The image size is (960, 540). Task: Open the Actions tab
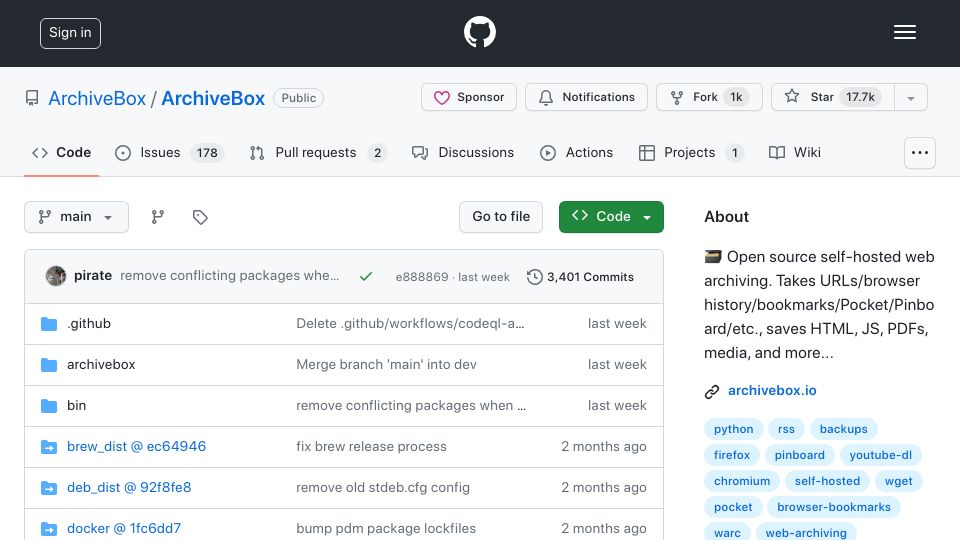tap(576, 152)
